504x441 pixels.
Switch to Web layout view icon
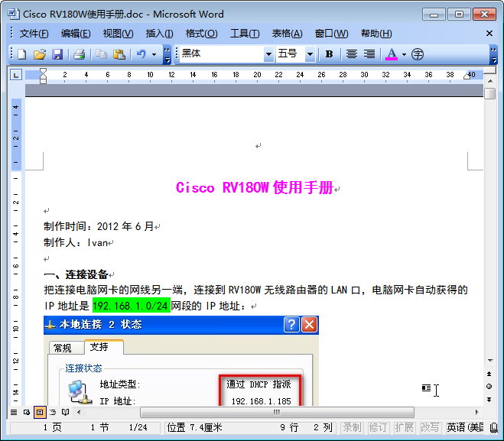point(27,412)
